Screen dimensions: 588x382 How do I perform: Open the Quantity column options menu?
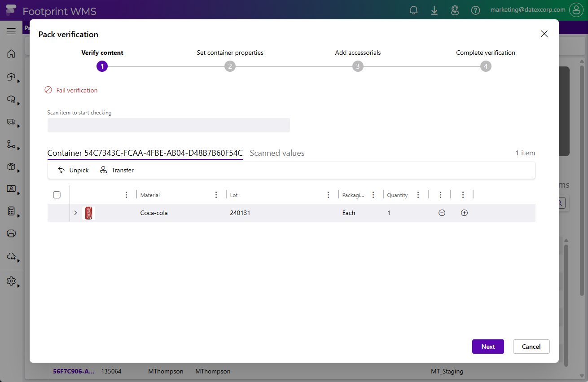[x=418, y=195]
